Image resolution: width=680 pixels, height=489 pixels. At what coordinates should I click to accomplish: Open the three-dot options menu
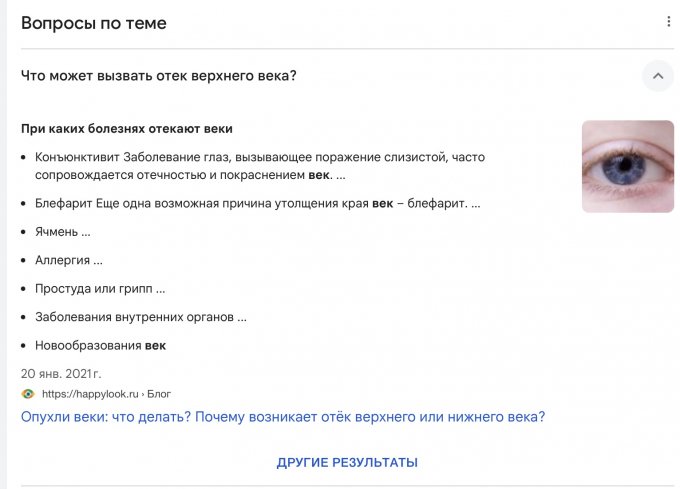coord(668,22)
